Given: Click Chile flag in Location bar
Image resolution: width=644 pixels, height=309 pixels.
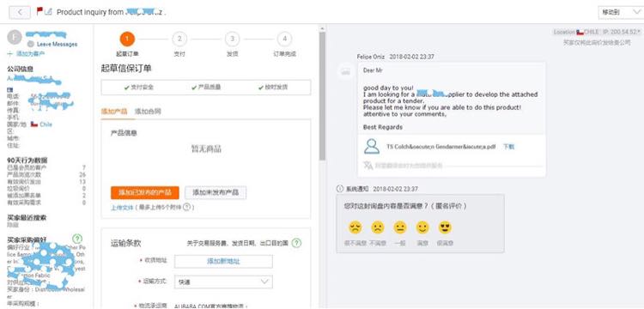Looking at the screenshot, I should click(580, 32).
